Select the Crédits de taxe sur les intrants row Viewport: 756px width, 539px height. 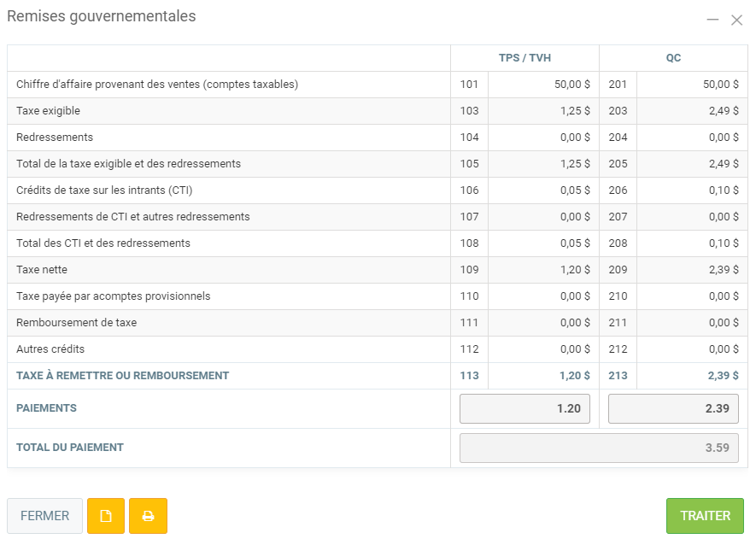(x=98, y=190)
